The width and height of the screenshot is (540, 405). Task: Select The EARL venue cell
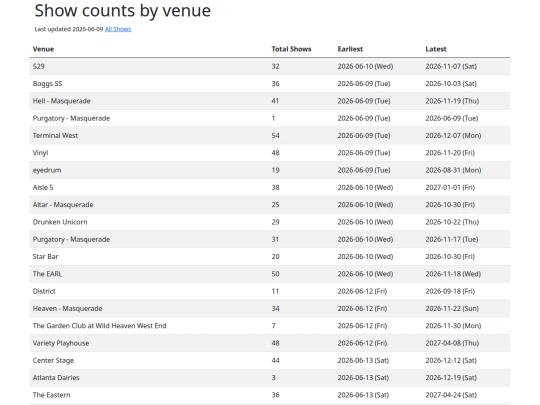coord(47,274)
